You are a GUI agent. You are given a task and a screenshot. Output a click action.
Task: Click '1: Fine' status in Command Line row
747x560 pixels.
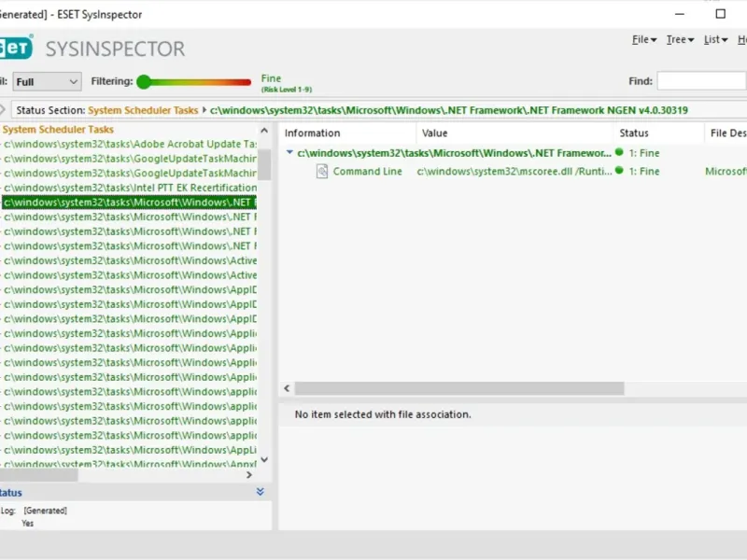644,172
